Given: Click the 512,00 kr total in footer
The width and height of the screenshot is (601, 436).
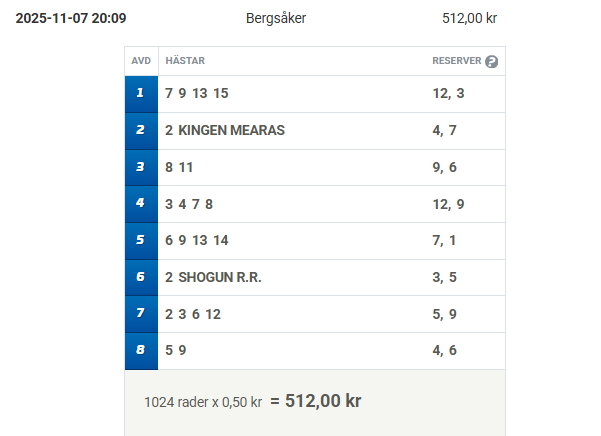Looking at the screenshot, I should coord(324,401).
